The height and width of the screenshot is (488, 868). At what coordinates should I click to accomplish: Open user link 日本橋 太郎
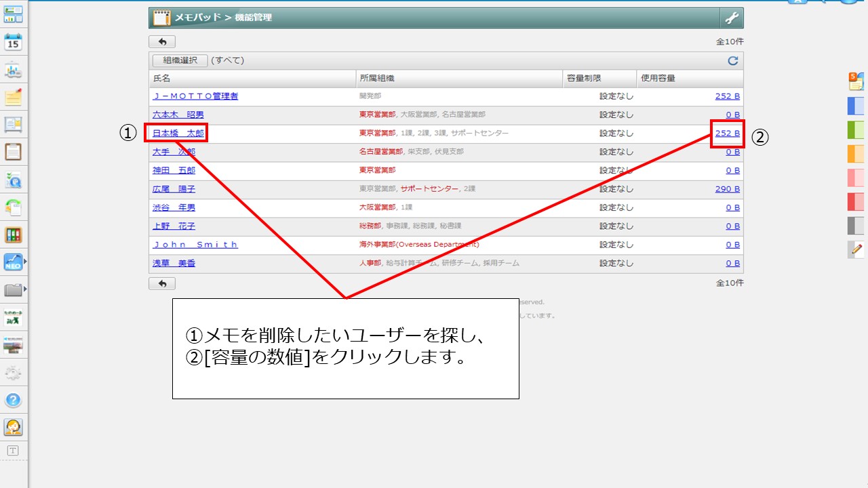178,134
